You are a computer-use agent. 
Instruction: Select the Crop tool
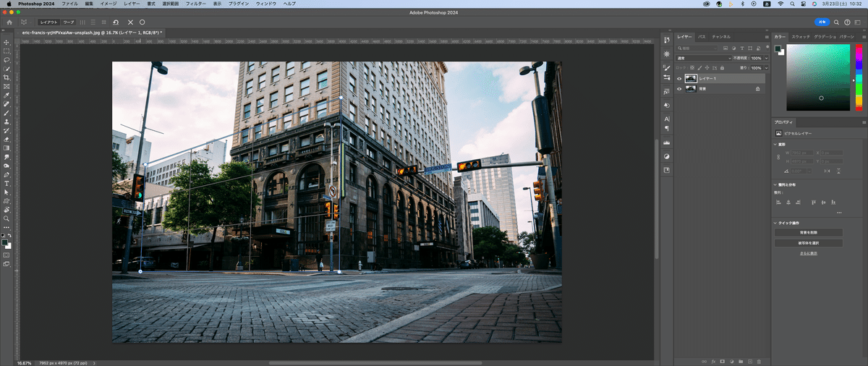click(7, 77)
